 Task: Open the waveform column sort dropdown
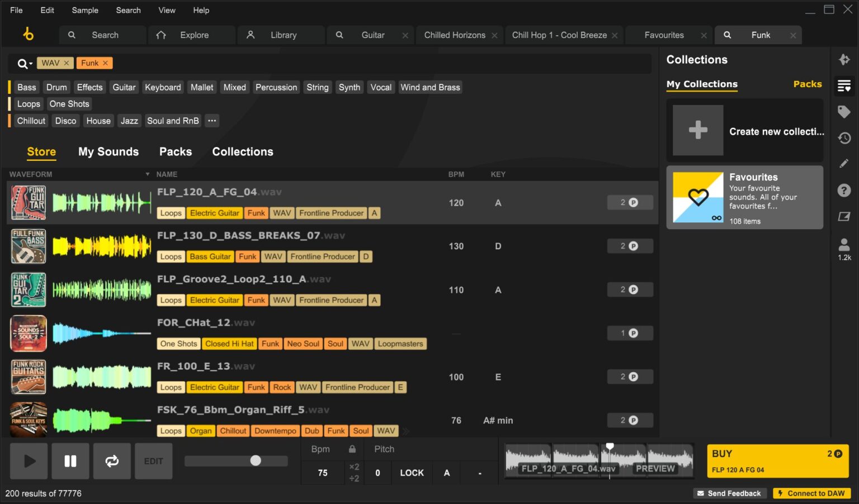click(x=148, y=174)
